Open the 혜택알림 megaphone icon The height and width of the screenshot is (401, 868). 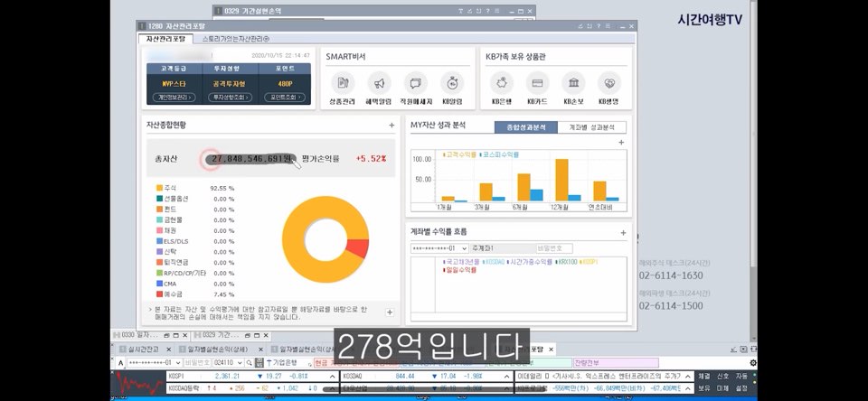[x=379, y=83]
